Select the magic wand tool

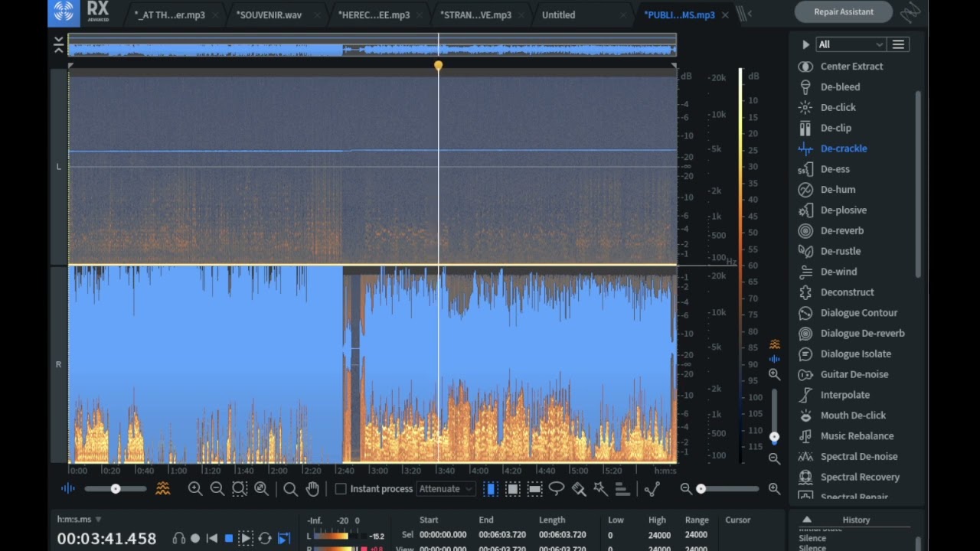click(600, 489)
